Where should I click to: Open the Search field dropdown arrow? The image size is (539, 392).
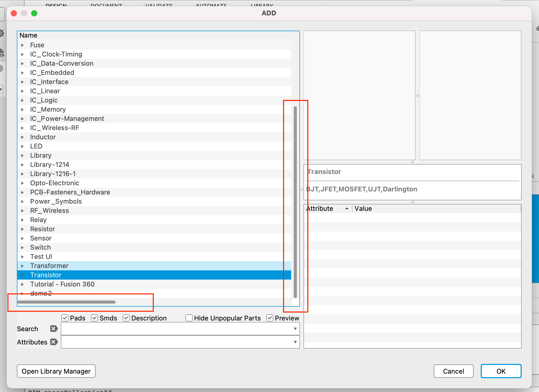[295, 329]
